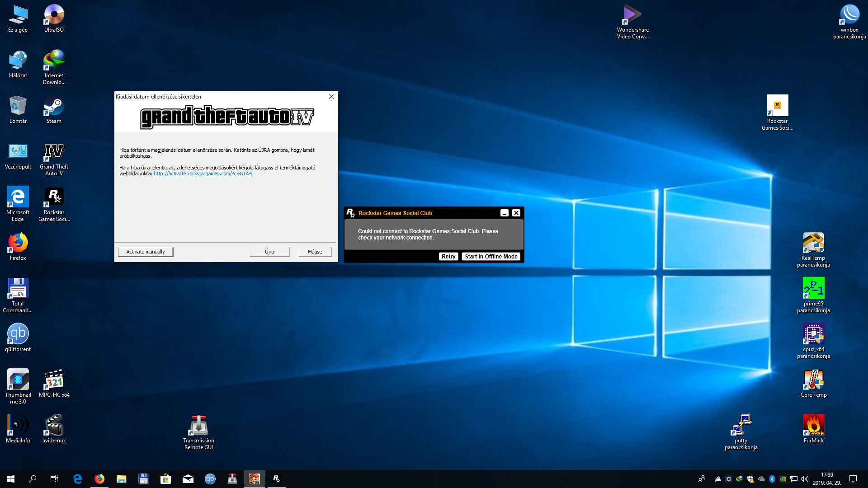Launch Grand Theft Auto IV desktop shortcut
The width and height of the screenshot is (868, 488).
pyautogui.click(x=54, y=159)
